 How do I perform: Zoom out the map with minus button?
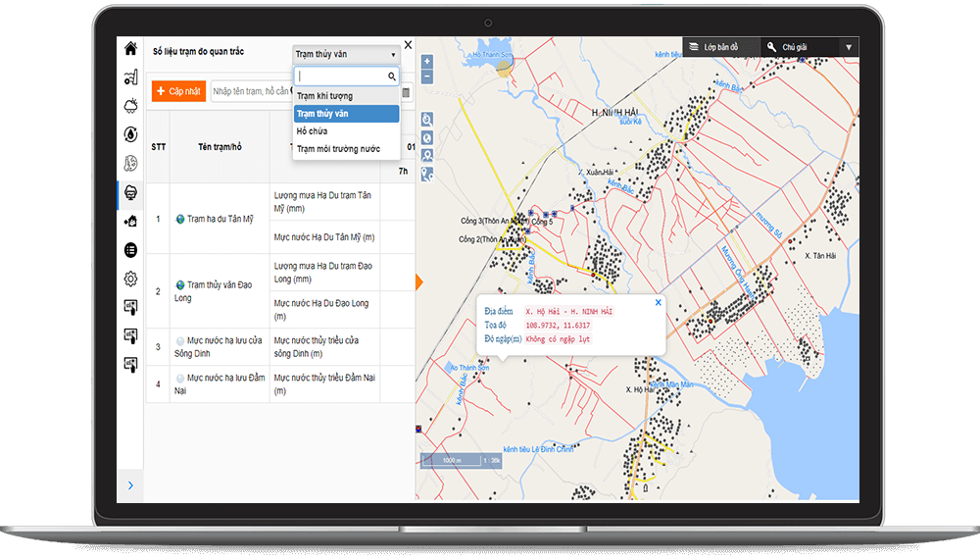[426, 76]
